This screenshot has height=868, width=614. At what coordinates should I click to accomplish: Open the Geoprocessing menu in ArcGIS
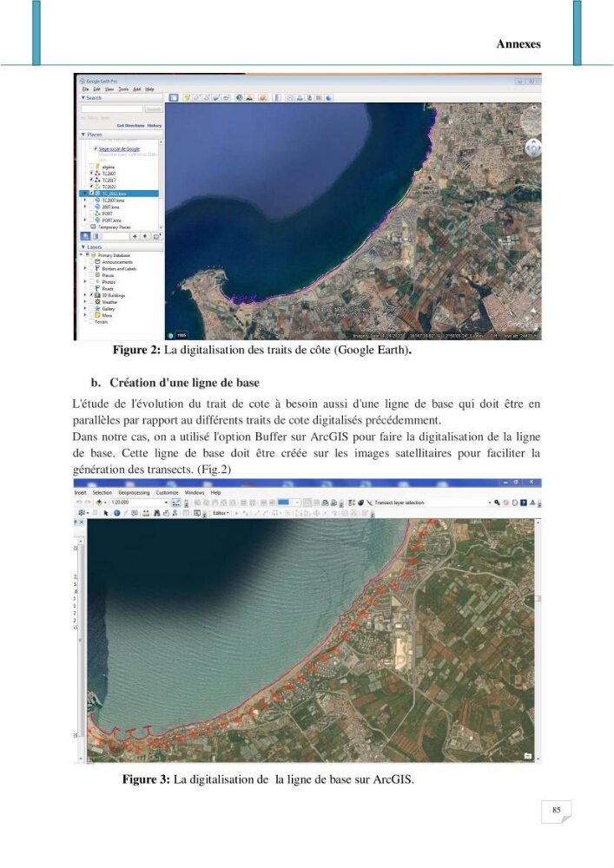134,492
